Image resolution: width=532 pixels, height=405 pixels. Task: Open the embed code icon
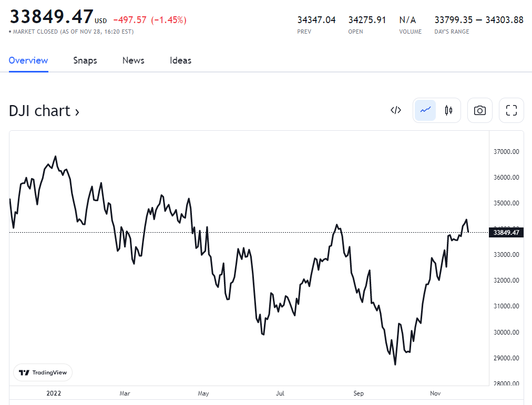click(x=396, y=110)
